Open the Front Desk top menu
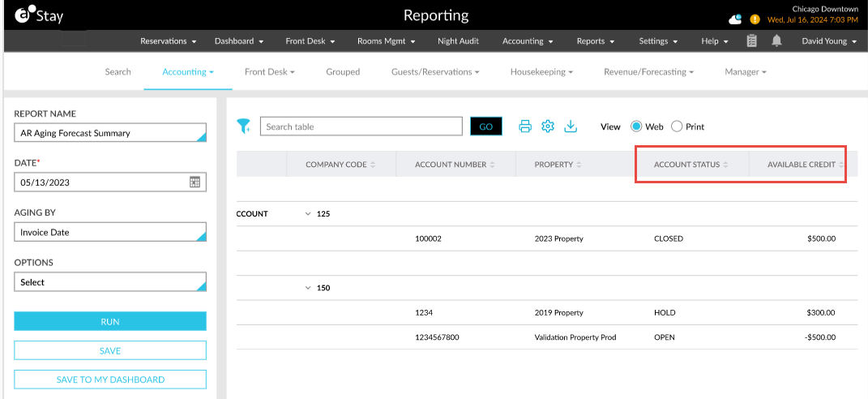The height and width of the screenshot is (399, 868). click(310, 41)
